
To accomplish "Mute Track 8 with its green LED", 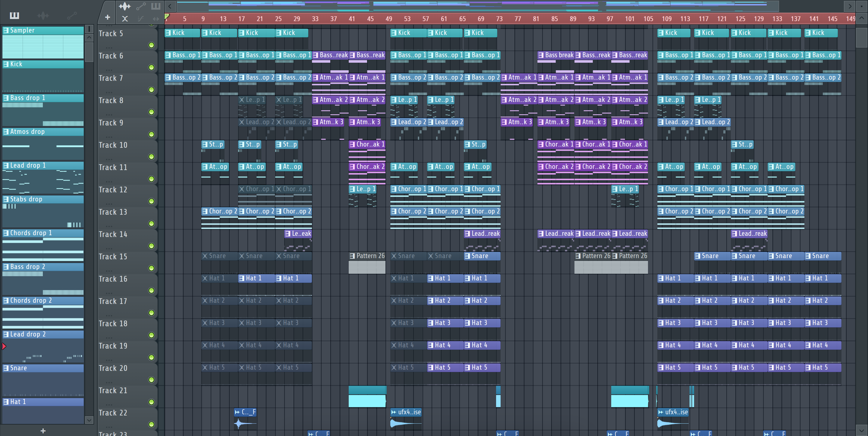I will pyautogui.click(x=152, y=112).
